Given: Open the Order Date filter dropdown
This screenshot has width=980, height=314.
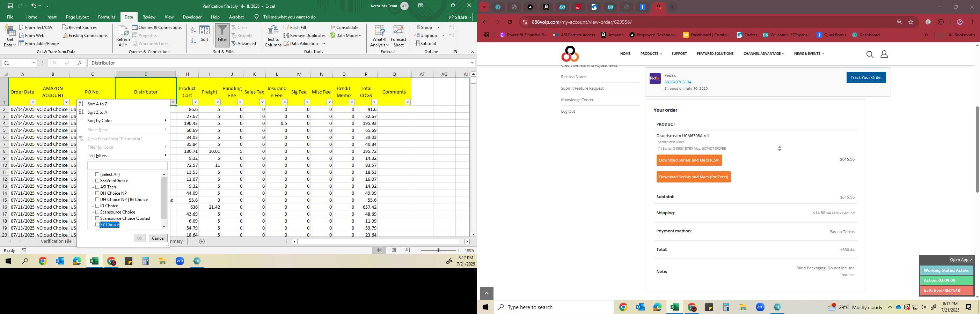Looking at the screenshot, I should [x=33, y=102].
